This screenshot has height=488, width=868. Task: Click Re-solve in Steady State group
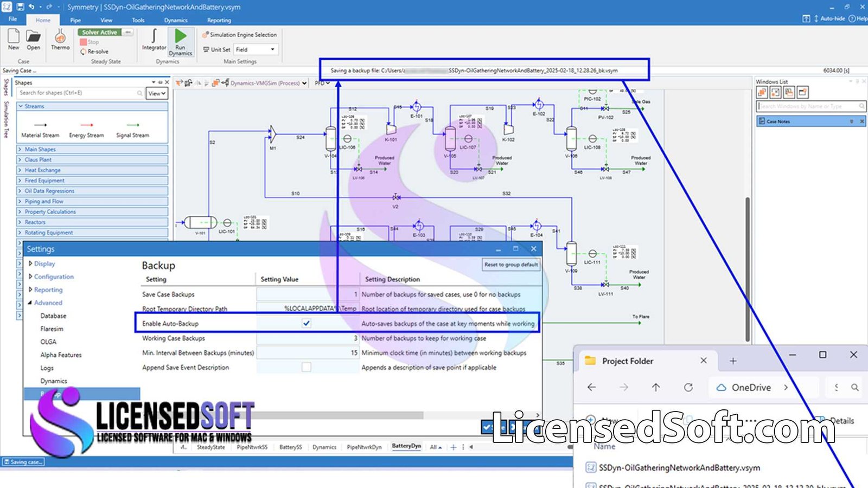[x=94, y=52]
